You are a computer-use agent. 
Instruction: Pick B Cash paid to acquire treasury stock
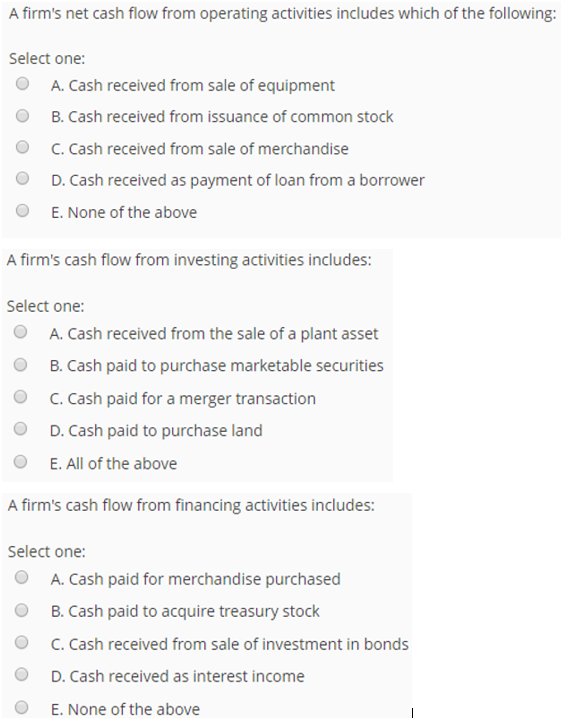point(21,610)
